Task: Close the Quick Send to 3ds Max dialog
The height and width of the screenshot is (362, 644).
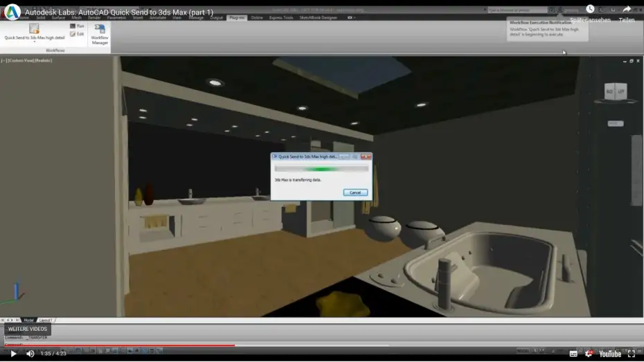Action: tap(366, 157)
